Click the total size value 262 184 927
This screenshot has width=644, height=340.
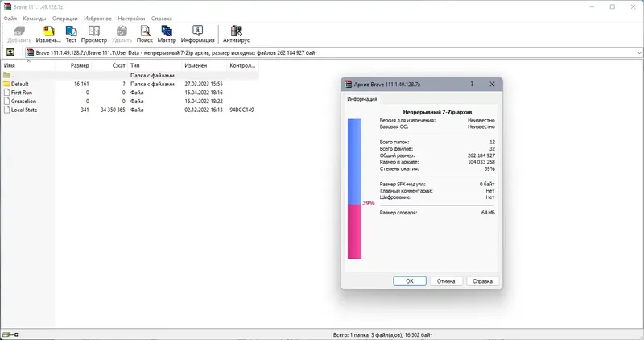tap(481, 155)
